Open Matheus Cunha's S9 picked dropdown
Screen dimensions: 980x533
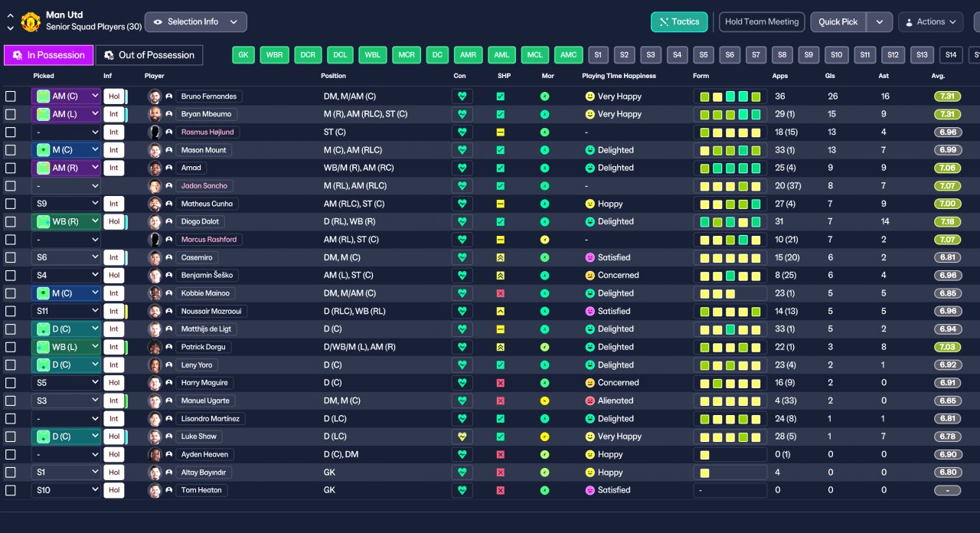(x=67, y=204)
